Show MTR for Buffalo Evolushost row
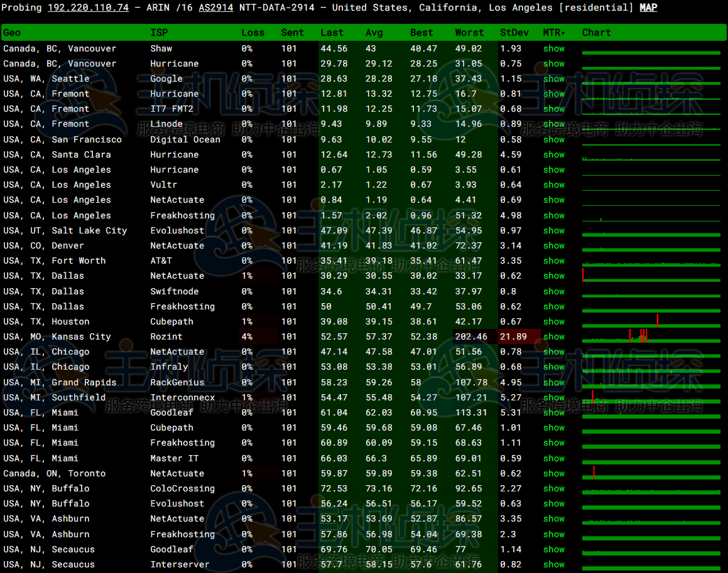728x573 pixels. (x=554, y=503)
